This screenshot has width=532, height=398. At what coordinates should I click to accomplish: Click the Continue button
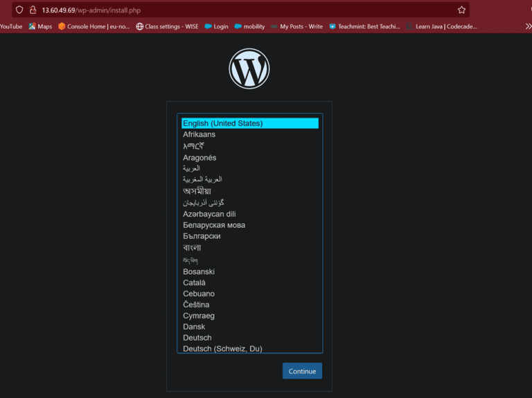pos(302,371)
